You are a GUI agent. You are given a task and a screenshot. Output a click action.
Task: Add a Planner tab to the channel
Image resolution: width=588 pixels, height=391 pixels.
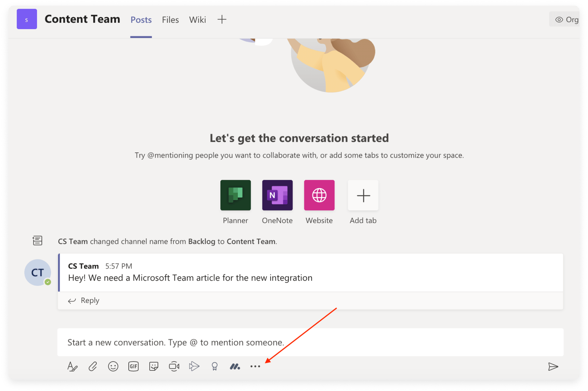point(235,195)
